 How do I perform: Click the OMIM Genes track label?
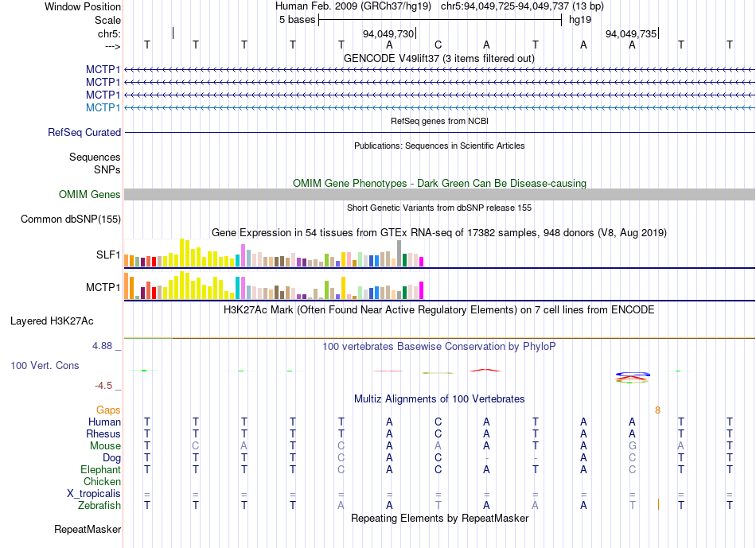coord(90,194)
